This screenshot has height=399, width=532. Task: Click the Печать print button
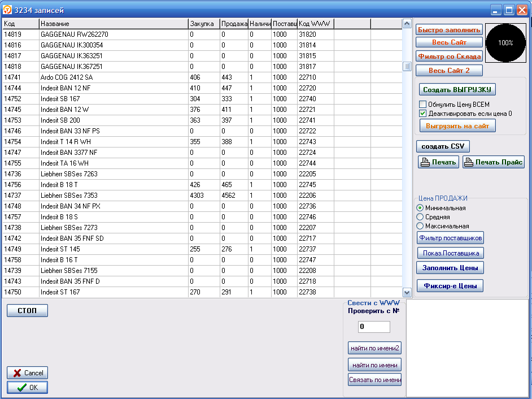pos(438,162)
